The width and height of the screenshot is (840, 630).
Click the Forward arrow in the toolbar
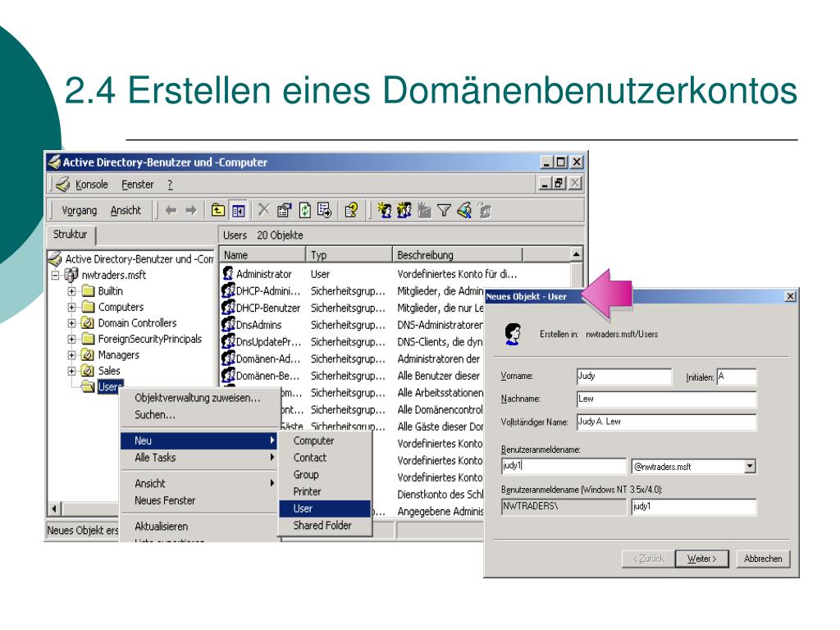[190, 210]
